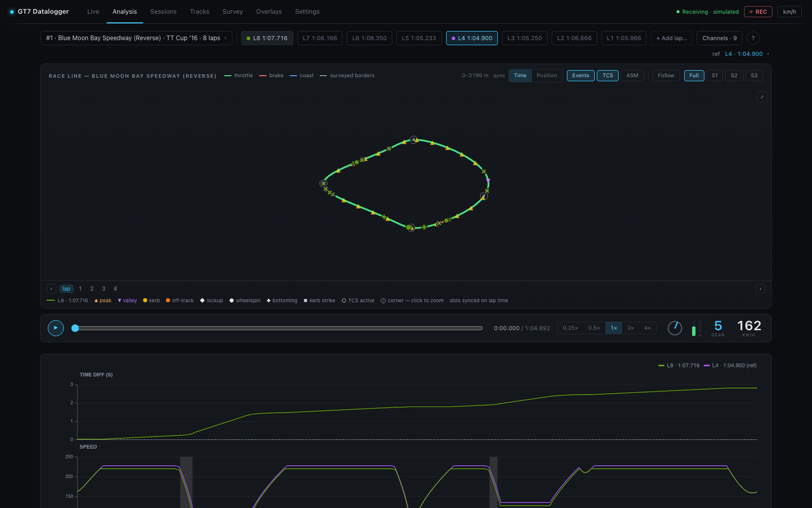Go to the Tracks tab
This screenshot has width=812, height=508.
[199, 12]
